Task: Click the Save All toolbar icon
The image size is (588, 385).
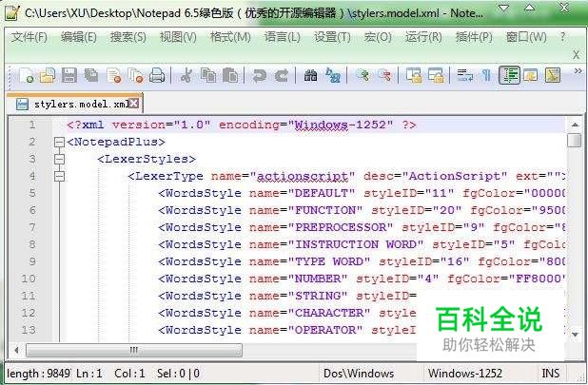Action: coord(91,75)
